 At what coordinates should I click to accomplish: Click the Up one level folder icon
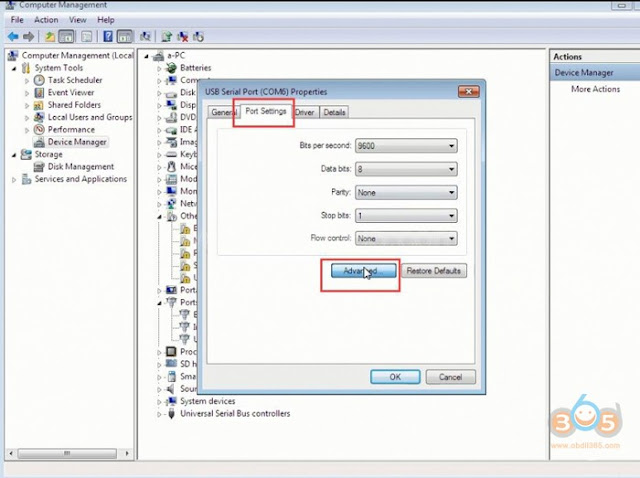pos(50,37)
